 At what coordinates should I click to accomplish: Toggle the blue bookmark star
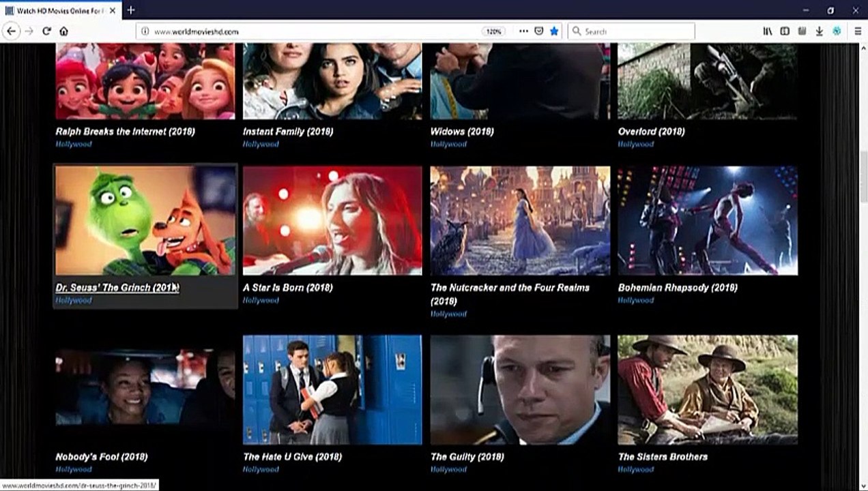click(554, 31)
